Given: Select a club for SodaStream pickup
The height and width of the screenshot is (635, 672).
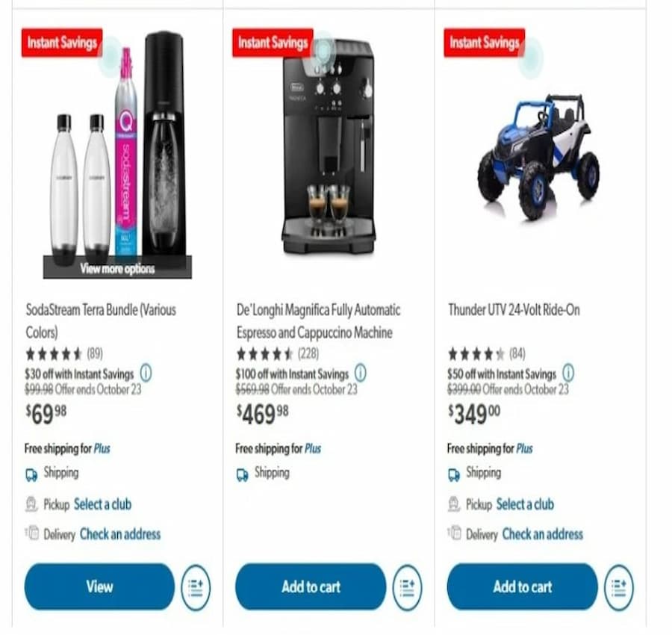Looking at the screenshot, I should (102, 504).
